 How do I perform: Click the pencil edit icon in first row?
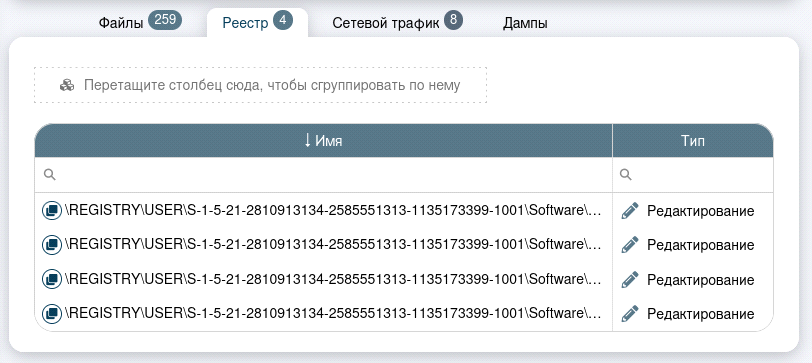point(630,210)
